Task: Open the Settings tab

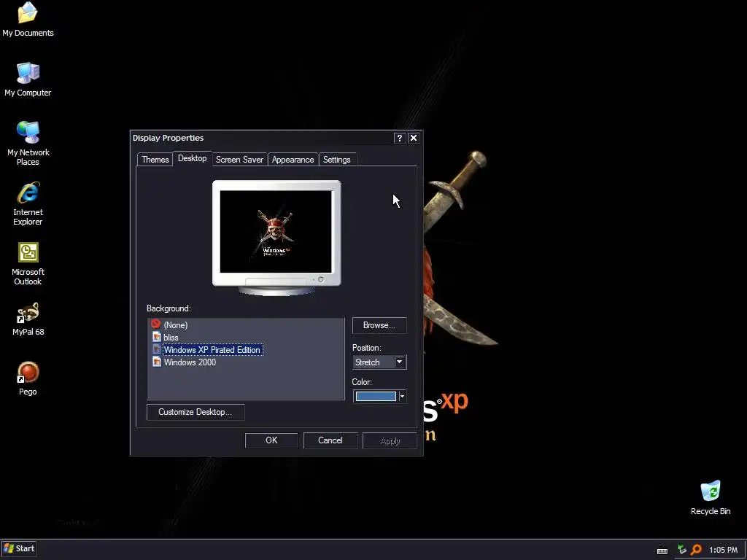Action: [x=337, y=160]
